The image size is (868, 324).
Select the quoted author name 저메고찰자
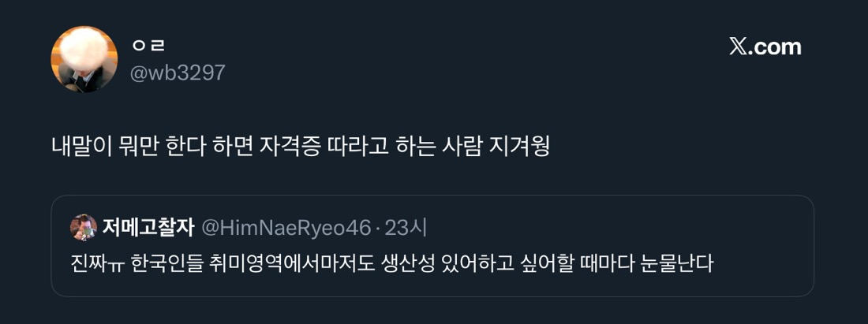pyautogui.click(x=148, y=228)
